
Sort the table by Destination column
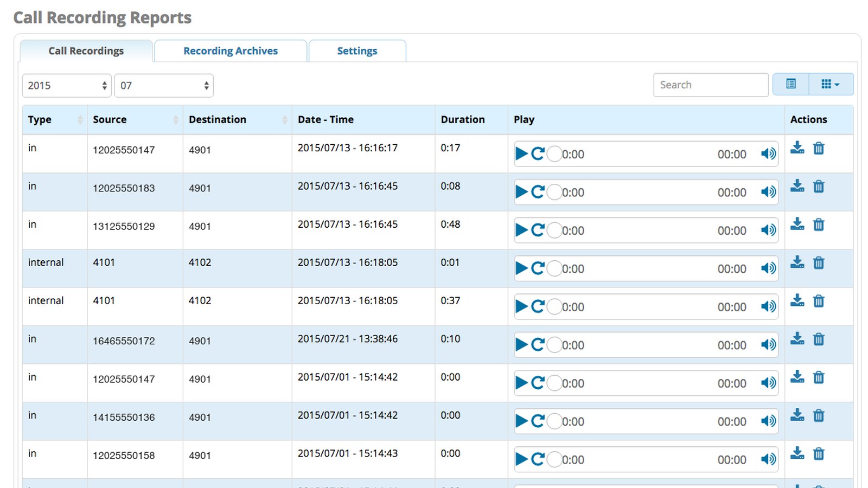point(238,120)
